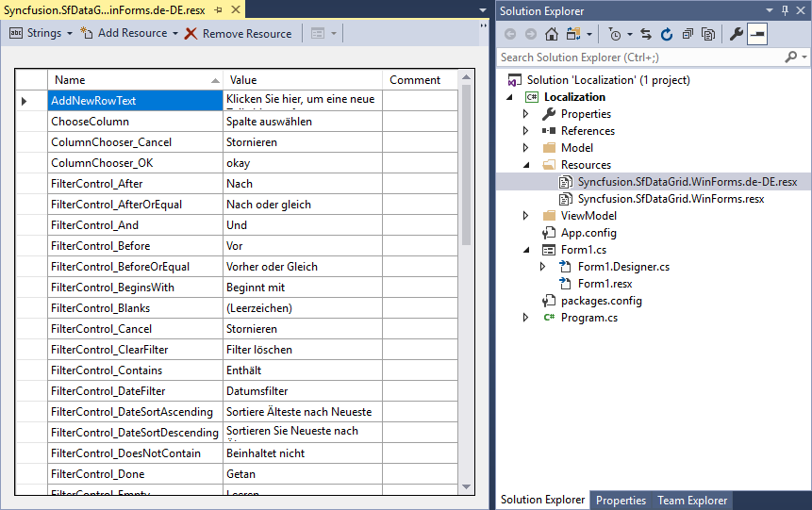This screenshot has width=812, height=510.
Task: Click the FilterControl_DateSortAscending name cell
Action: [x=135, y=412]
